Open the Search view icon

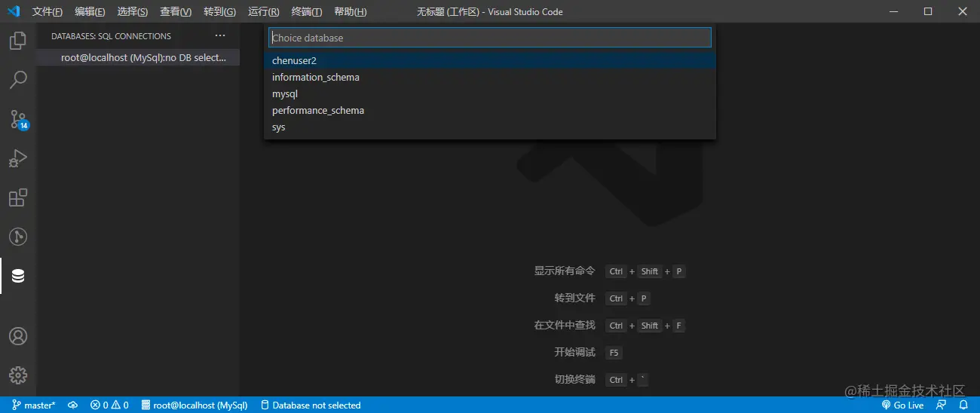pyautogui.click(x=18, y=79)
